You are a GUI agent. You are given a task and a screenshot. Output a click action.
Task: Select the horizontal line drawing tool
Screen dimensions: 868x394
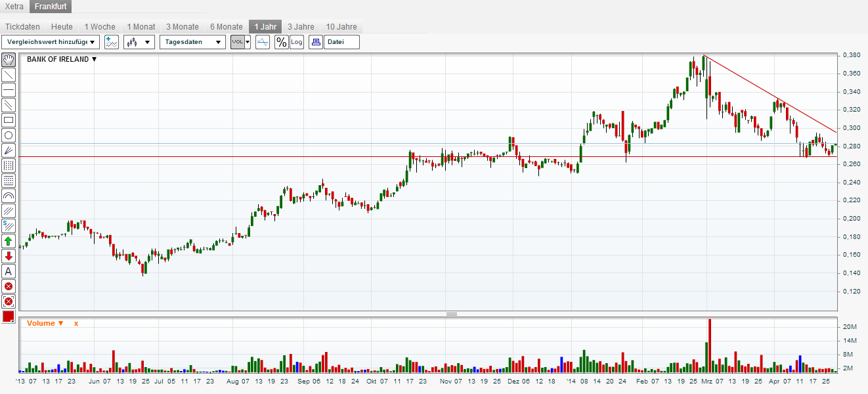[x=9, y=90]
